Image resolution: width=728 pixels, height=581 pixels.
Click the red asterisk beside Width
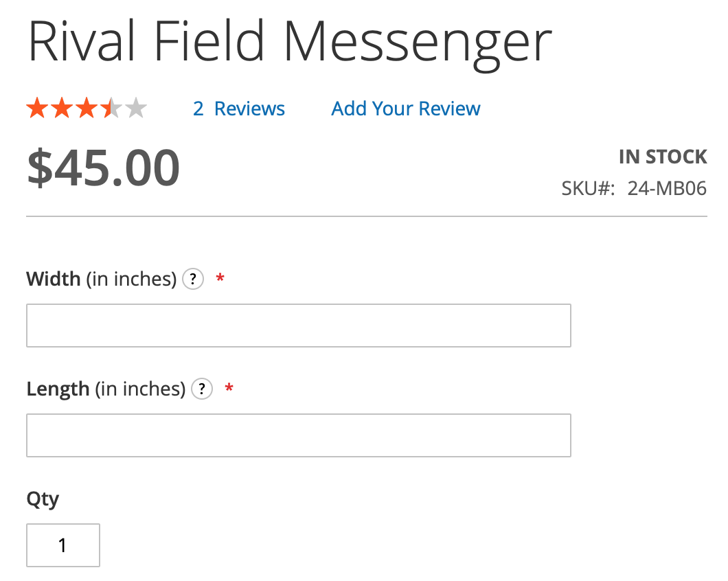click(x=220, y=278)
